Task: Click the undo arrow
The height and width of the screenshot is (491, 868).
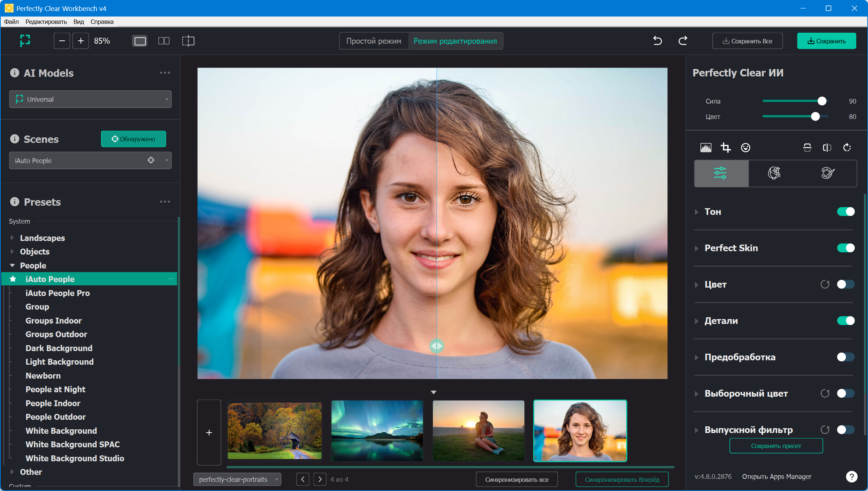Action: click(x=657, y=41)
